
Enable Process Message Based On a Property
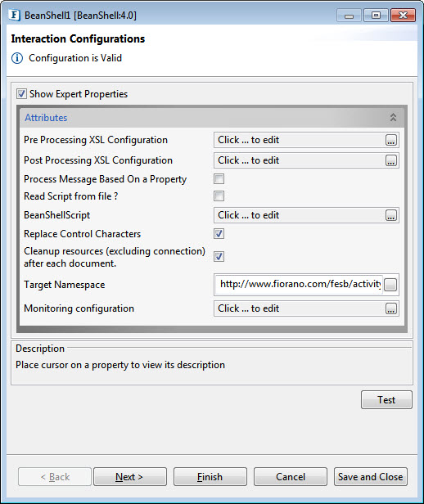point(219,179)
